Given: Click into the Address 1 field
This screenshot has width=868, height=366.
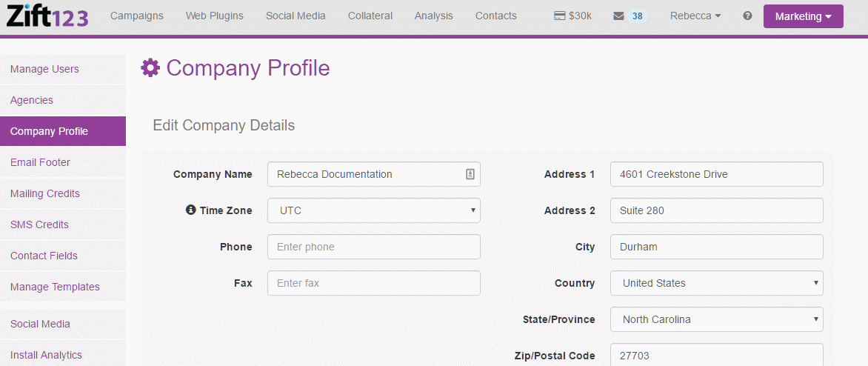Looking at the screenshot, I should point(716,174).
